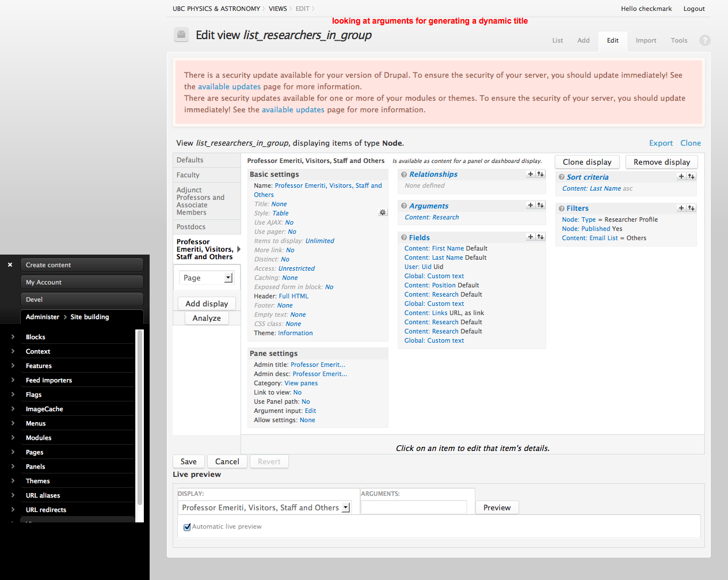This screenshot has height=580, width=728.
Task: Add a new filter with plus icon
Action: pos(681,208)
